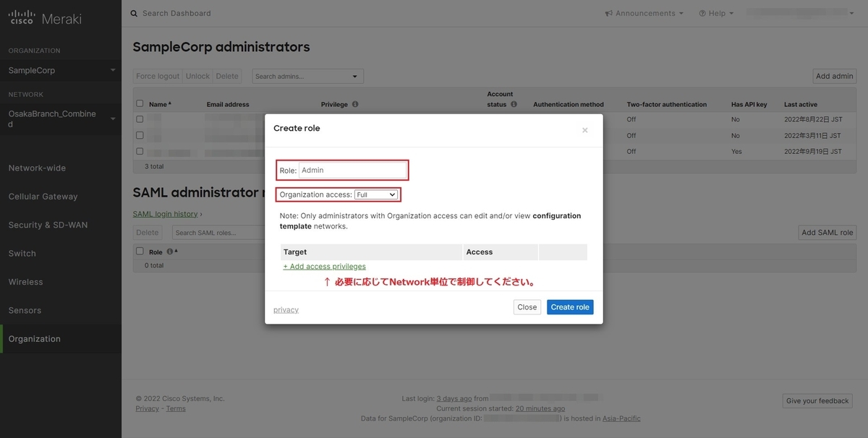Screen dimensions: 868x438
Task: Expand the SampleCorp organization dropdown
Action: (x=61, y=70)
